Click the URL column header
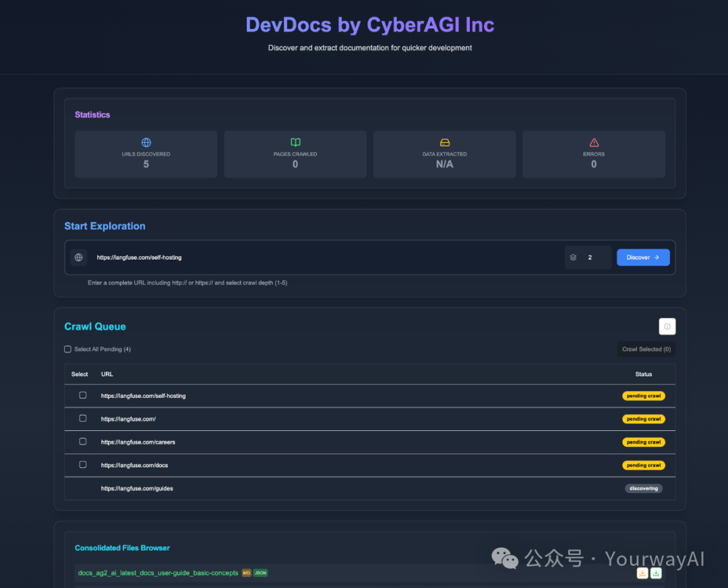 [x=107, y=374]
